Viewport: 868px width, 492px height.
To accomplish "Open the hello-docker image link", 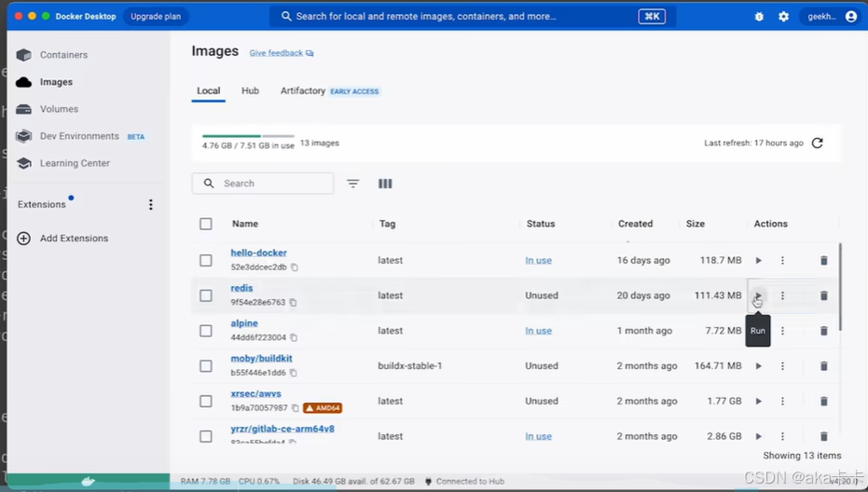I will [x=258, y=253].
